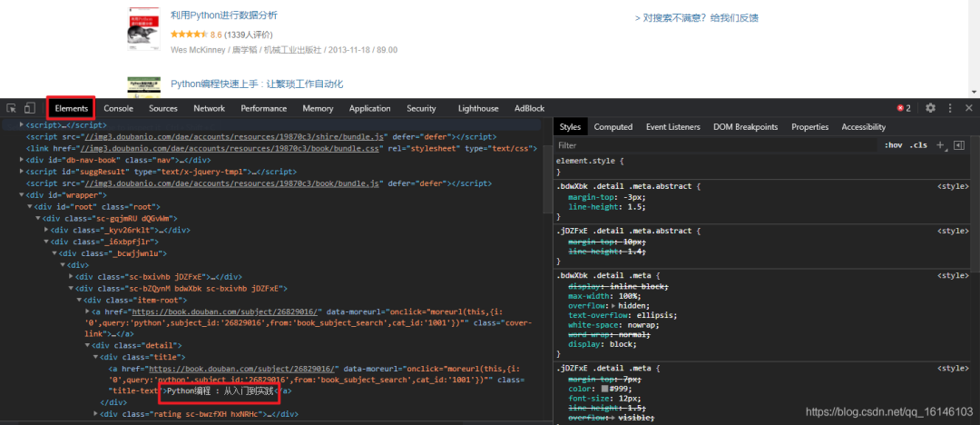
Task: Toggle the device toolbar icon
Action: [30, 108]
